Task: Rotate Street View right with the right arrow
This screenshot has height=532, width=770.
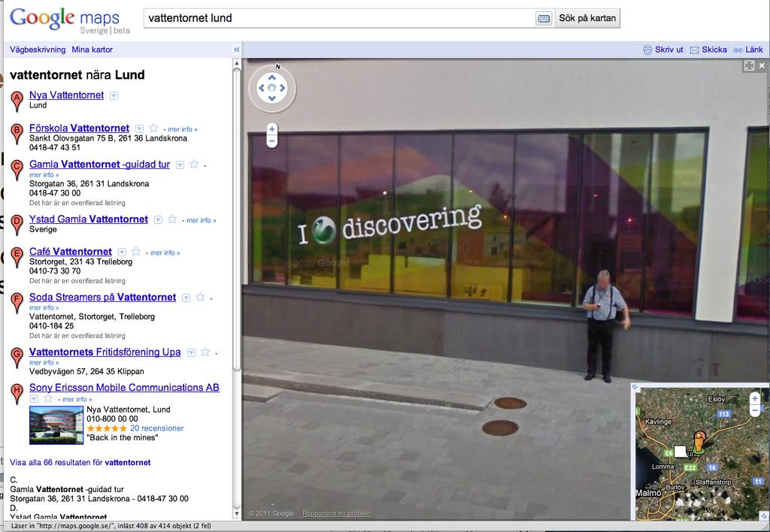Action: click(283, 88)
